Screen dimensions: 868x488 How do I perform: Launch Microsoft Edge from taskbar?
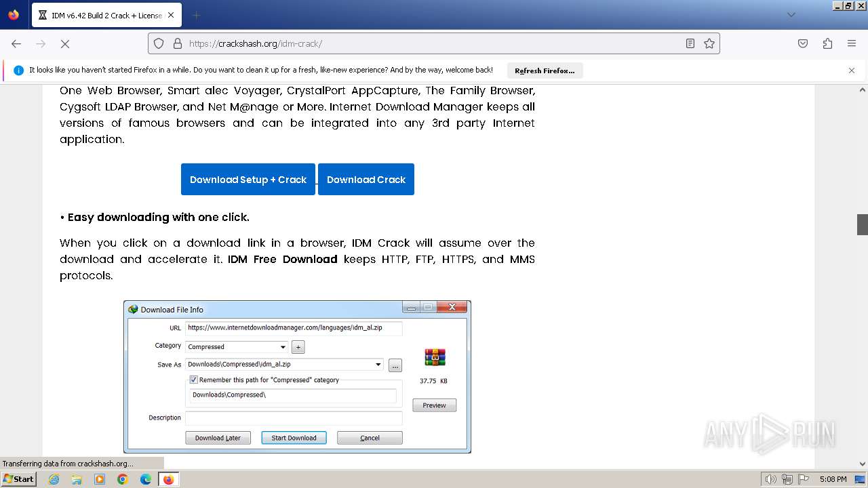click(146, 479)
